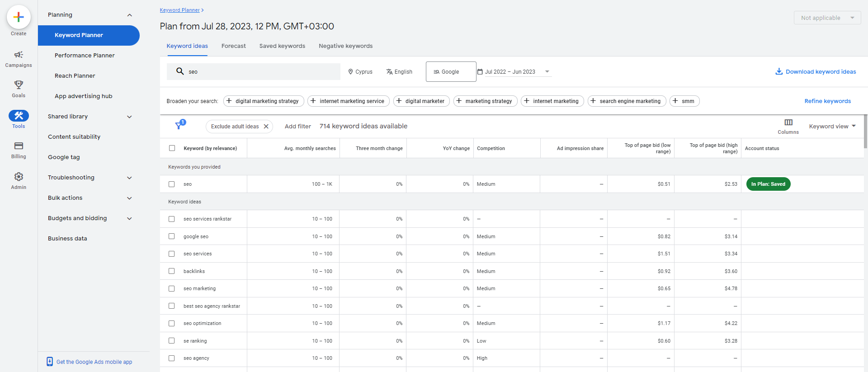The width and height of the screenshot is (868, 372).
Task: Open the Campaigns megaphone icon
Action: [x=19, y=55]
